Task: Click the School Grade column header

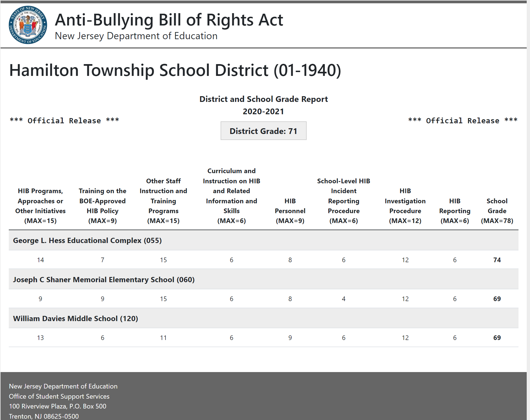Action: pyautogui.click(x=497, y=211)
